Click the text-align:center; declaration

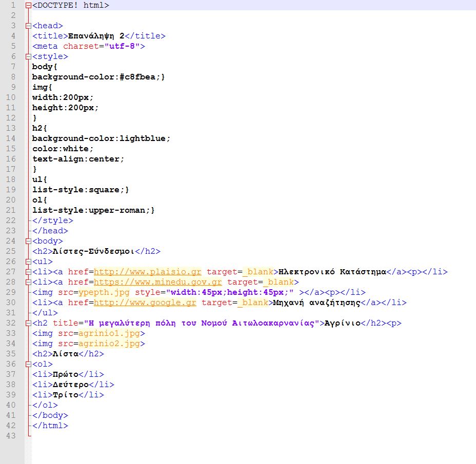click(x=78, y=159)
